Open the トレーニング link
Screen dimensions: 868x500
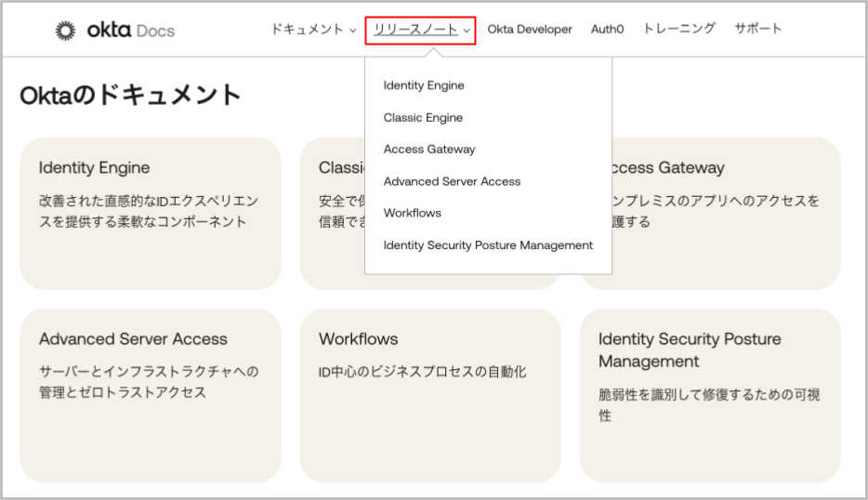tap(679, 30)
